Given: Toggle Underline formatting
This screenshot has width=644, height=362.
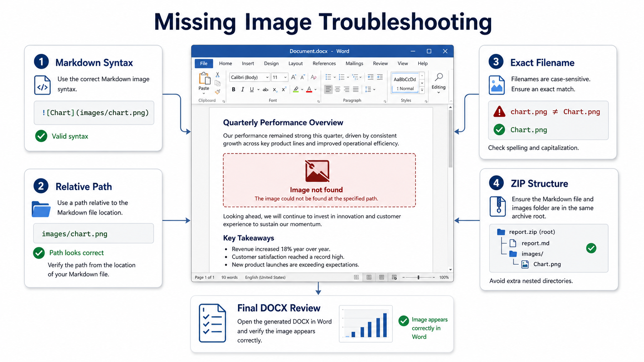Looking at the screenshot, I should (252, 89).
